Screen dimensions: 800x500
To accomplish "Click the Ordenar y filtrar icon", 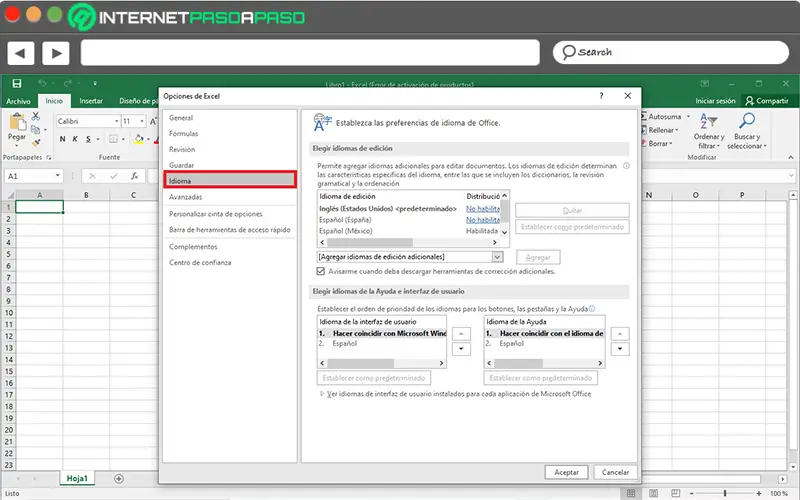I will pyautogui.click(x=709, y=121).
